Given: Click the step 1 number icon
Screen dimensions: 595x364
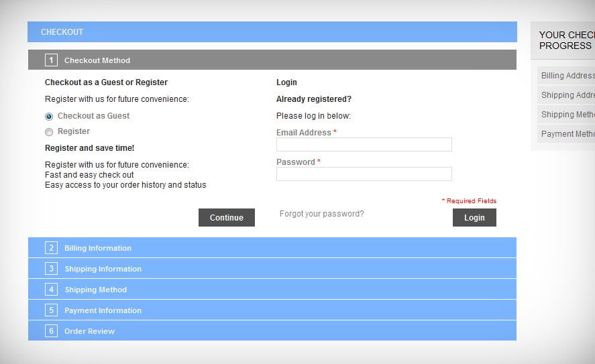Looking at the screenshot, I should pyautogui.click(x=51, y=60).
